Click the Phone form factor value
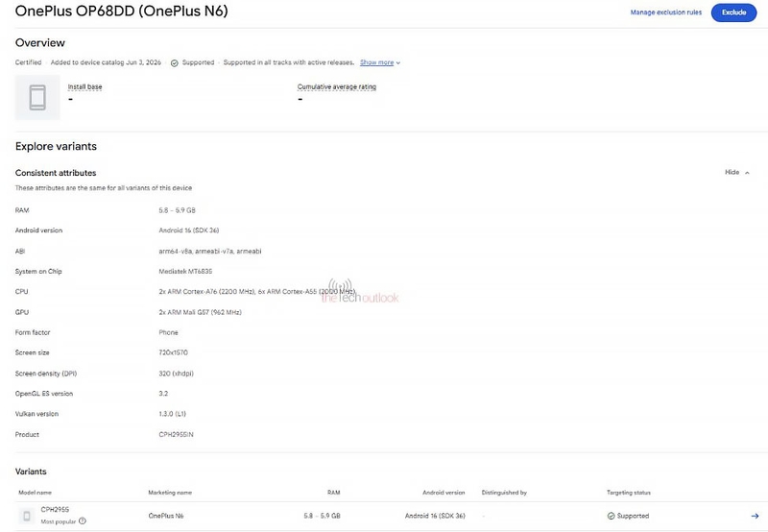Image resolution: width=768 pixels, height=532 pixels. pyautogui.click(x=168, y=332)
